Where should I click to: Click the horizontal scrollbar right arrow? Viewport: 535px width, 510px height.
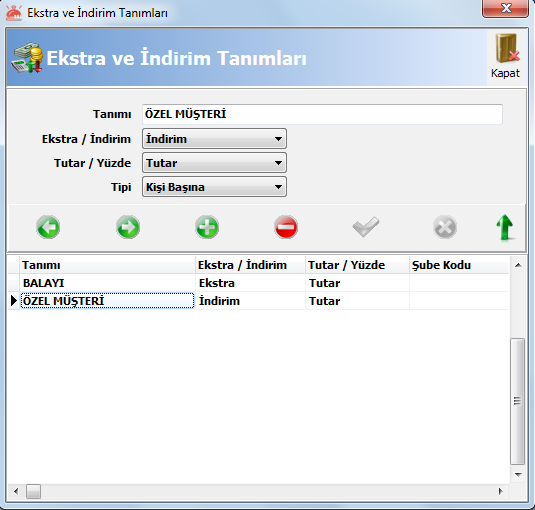pos(501,492)
